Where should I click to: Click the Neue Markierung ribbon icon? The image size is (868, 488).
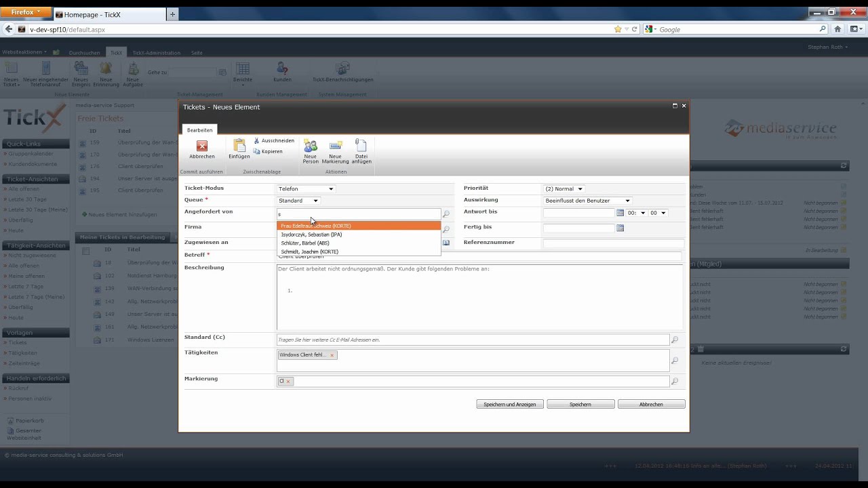tap(336, 146)
